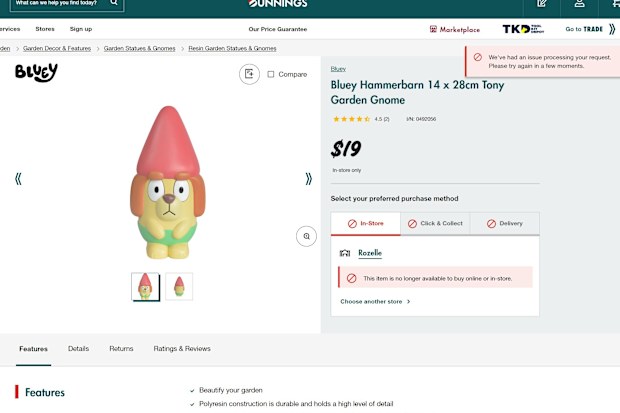Screen dimensions: 620x413
Task: Select second gnome thumbnail
Action: pos(179,286)
